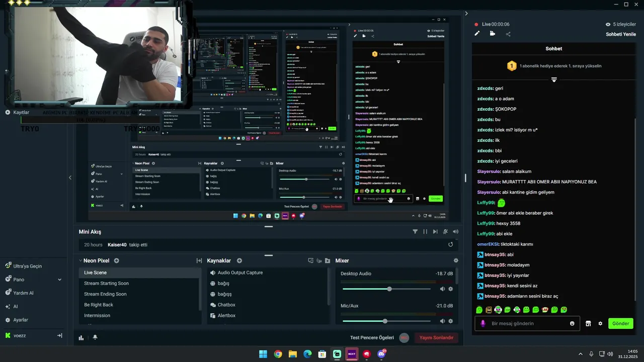Click the Mini Akış volume speaker icon
Viewport: 644px width, 362px height.
click(x=456, y=232)
